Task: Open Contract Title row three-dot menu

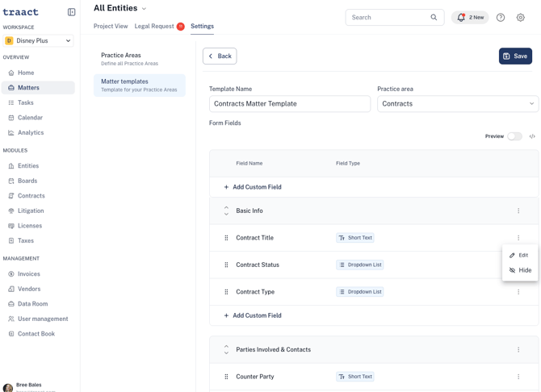Action: pyautogui.click(x=518, y=238)
